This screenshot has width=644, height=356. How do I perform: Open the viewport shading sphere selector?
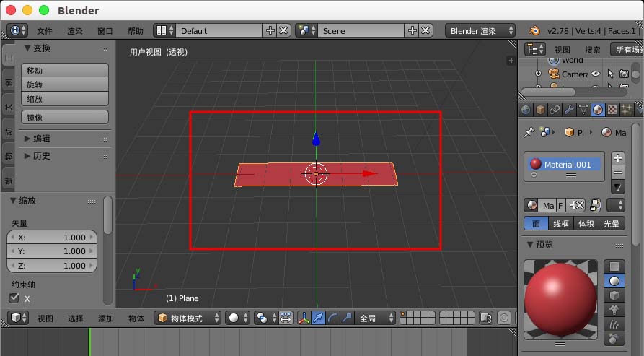pos(237,318)
